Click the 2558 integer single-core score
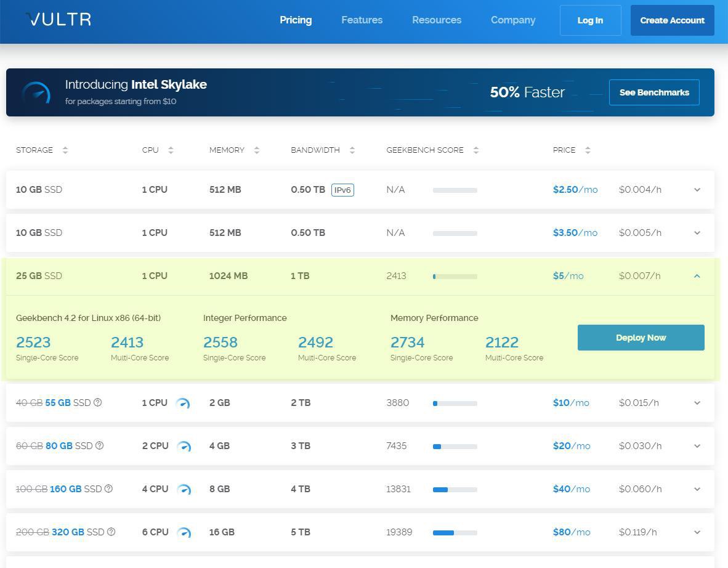The height and width of the screenshot is (568, 728). [x=220, y=343]
